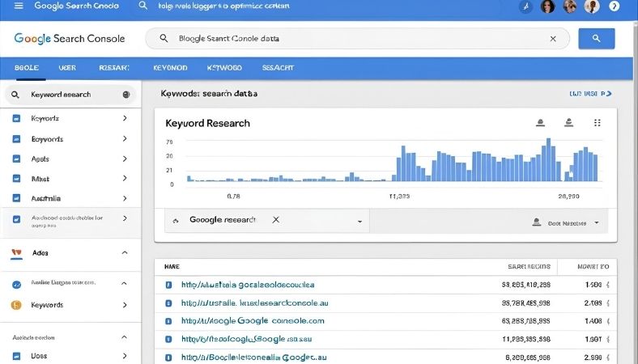Click the small icon after 2.990 value

coord(608,358)
